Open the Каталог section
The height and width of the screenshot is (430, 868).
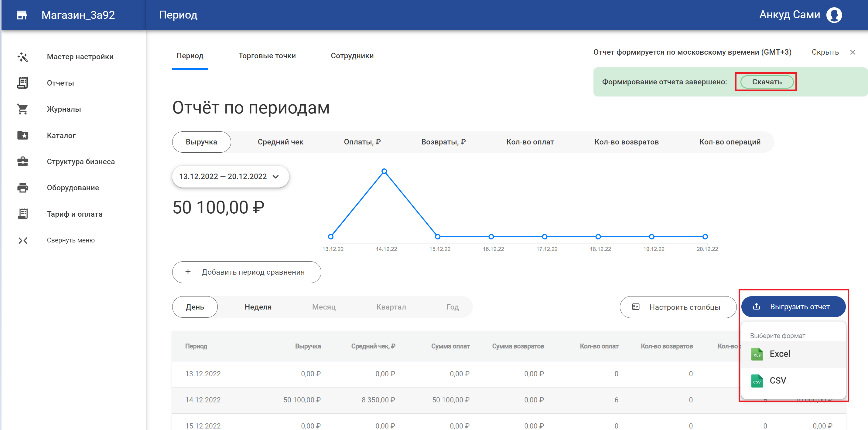pos(61,135)
